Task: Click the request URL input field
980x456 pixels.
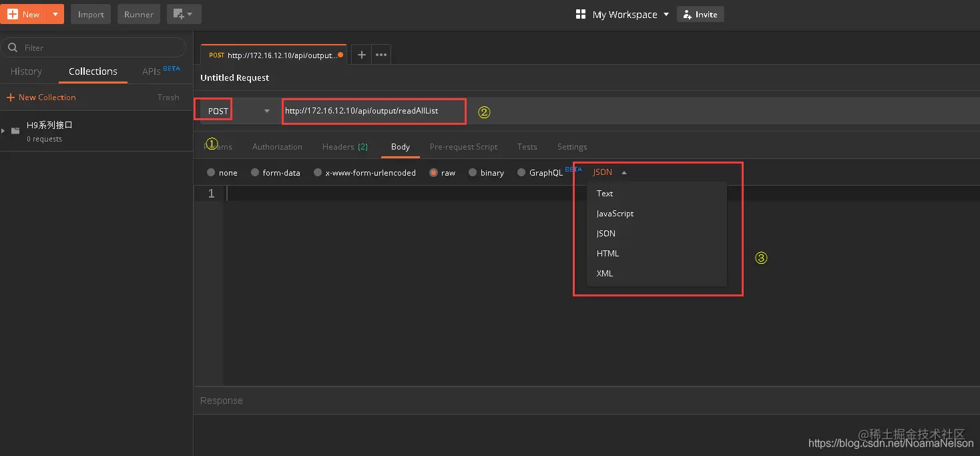Action: 373,111
